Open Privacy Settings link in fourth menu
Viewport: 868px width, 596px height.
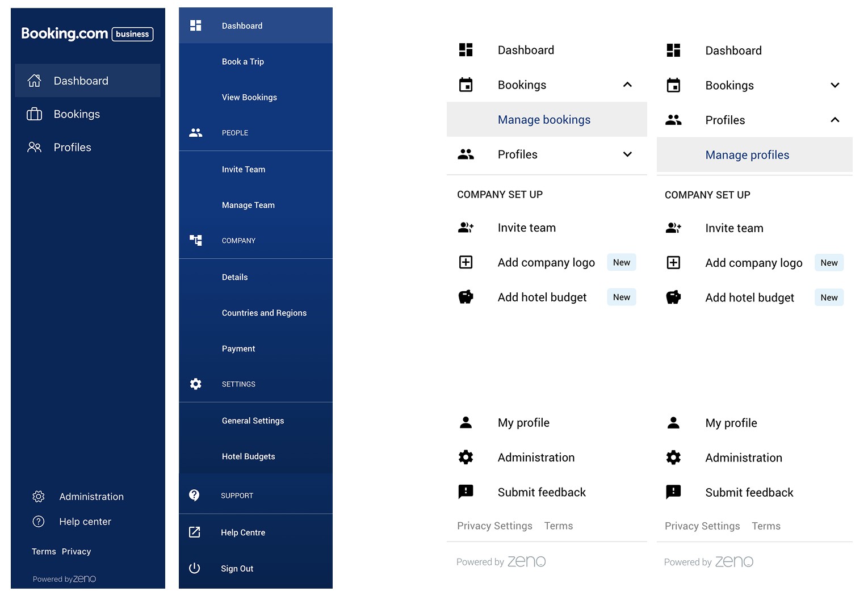coord(702,526)
